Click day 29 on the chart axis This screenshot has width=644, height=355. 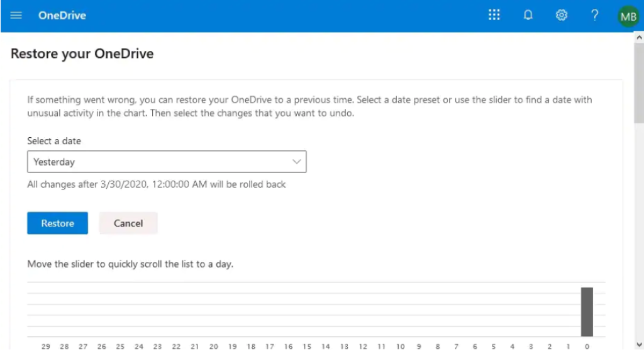(45, 346)
